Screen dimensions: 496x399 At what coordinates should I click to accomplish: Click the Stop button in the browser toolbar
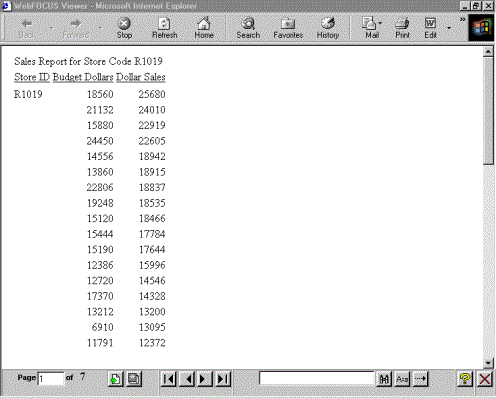tap(124, 28)
